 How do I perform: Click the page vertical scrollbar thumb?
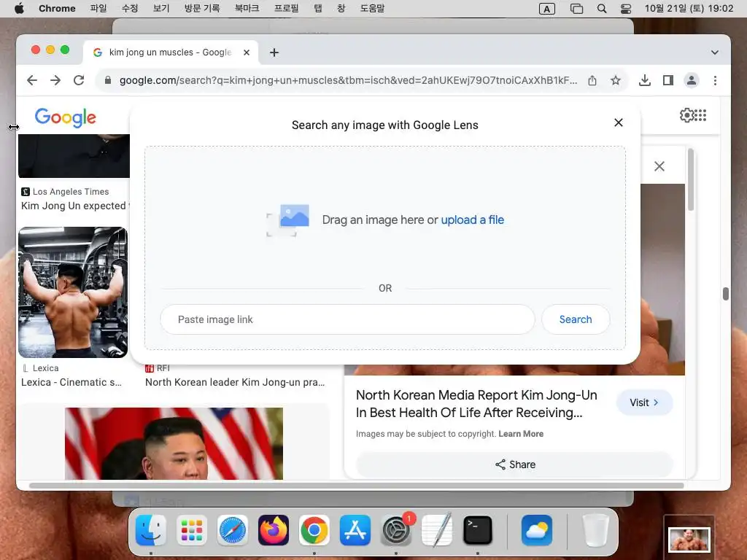[726, 294]
